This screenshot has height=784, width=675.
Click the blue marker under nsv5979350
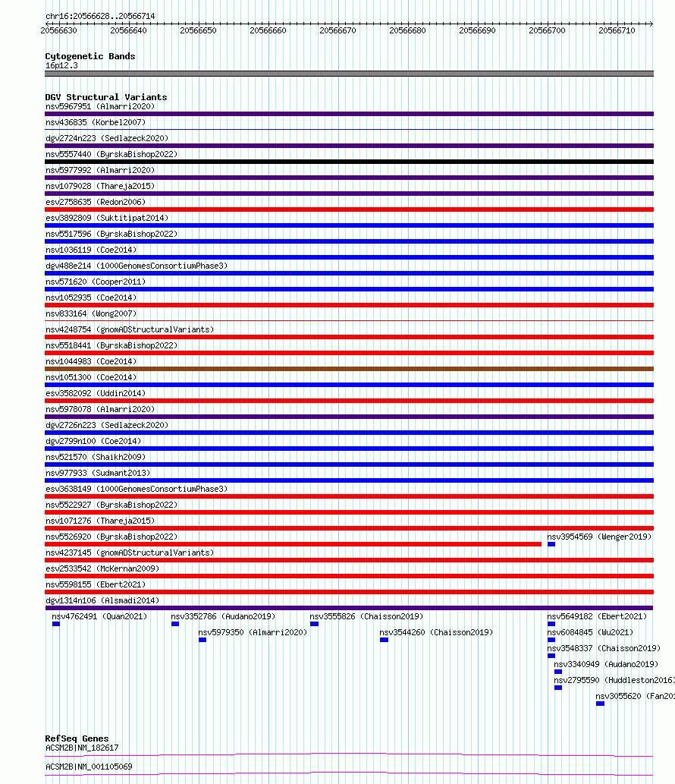(x=202, y=640)
